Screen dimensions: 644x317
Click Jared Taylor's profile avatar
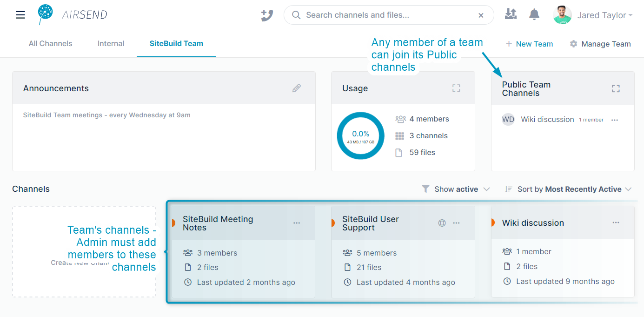click(x=563, y=15)
